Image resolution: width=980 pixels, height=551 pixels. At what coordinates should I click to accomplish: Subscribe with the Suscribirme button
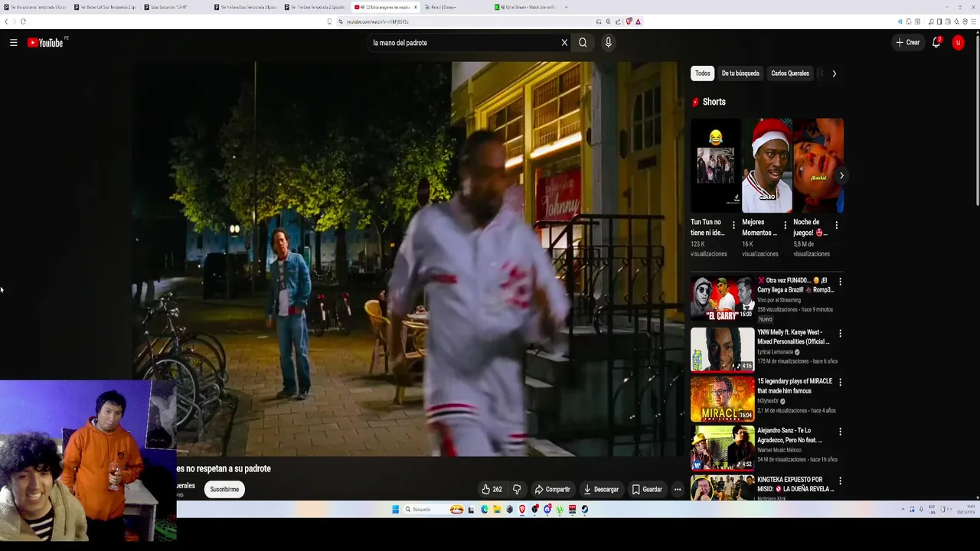pos(224,489)
